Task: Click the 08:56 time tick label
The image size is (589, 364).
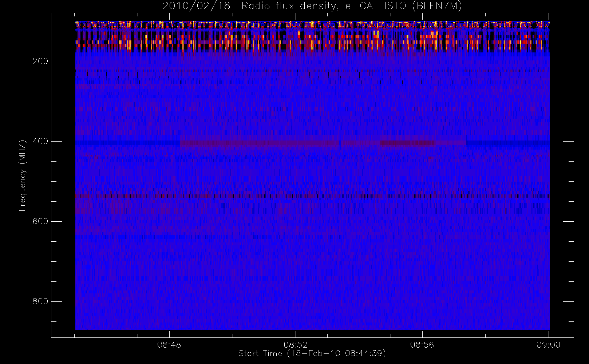Action: coord(422,345)
